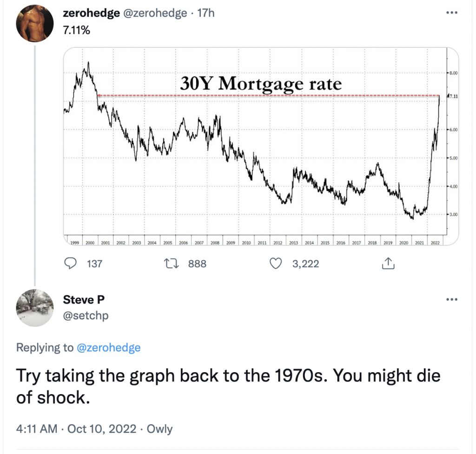The width and height of the screenshot is (476, 454).
Task: Open the 17h timestamp link
Action: pyautogui.click(x=206, y=13)
